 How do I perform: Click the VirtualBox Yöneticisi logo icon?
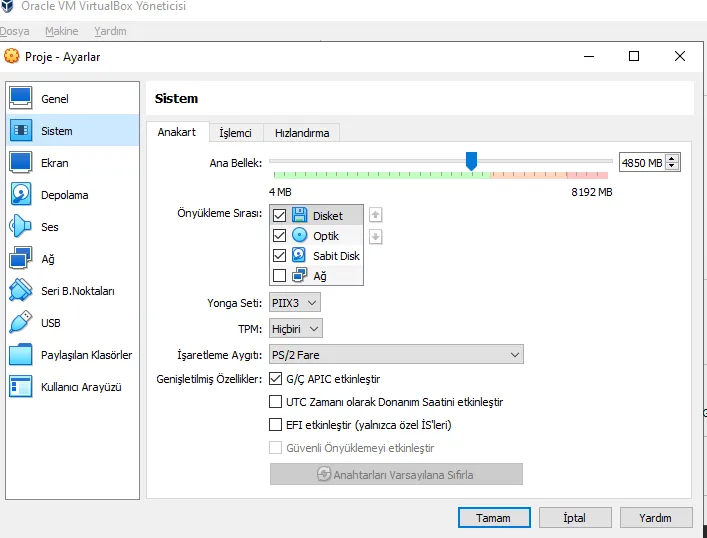click(7, 6)
